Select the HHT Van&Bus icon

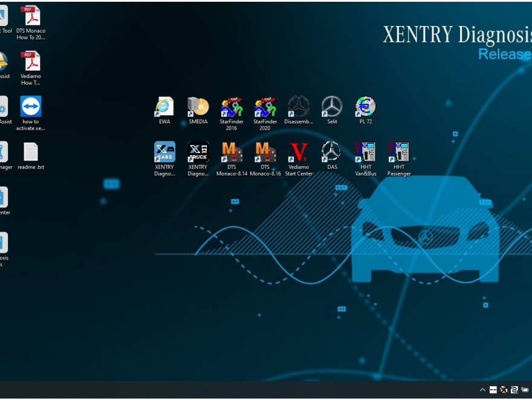coord(365,159)
